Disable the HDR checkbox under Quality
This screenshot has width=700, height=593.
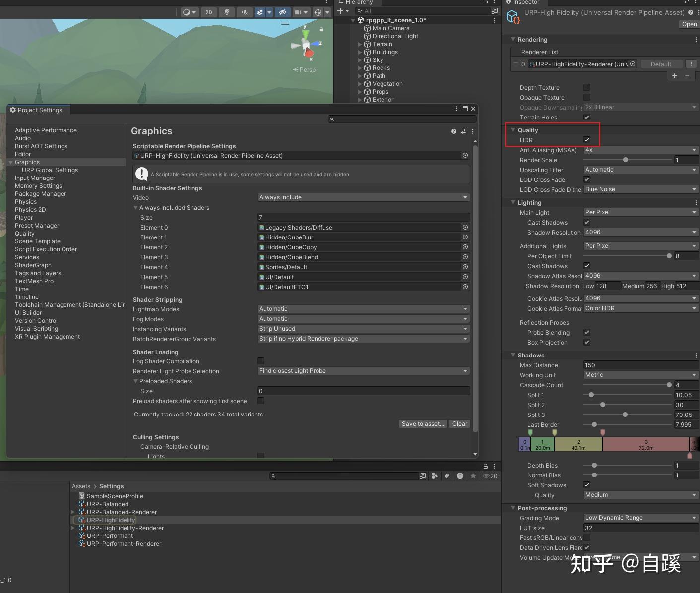[x=587, y=140]
